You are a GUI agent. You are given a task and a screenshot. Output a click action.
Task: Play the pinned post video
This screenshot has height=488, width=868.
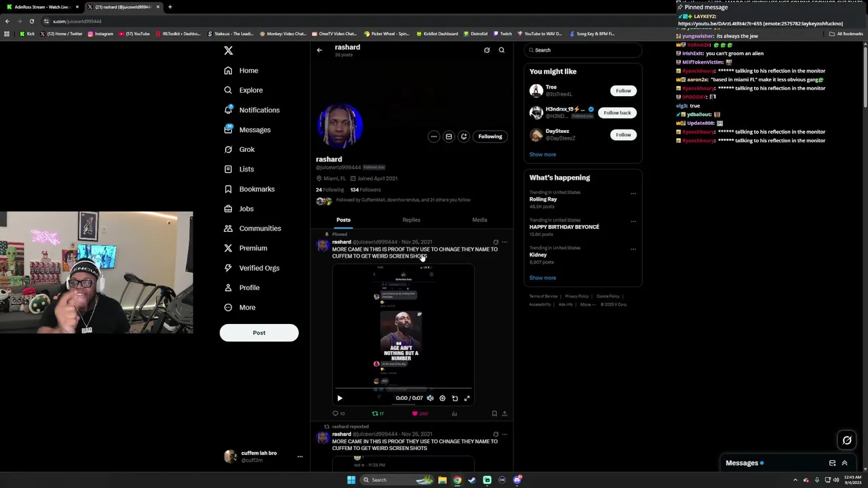coord(340,399)
